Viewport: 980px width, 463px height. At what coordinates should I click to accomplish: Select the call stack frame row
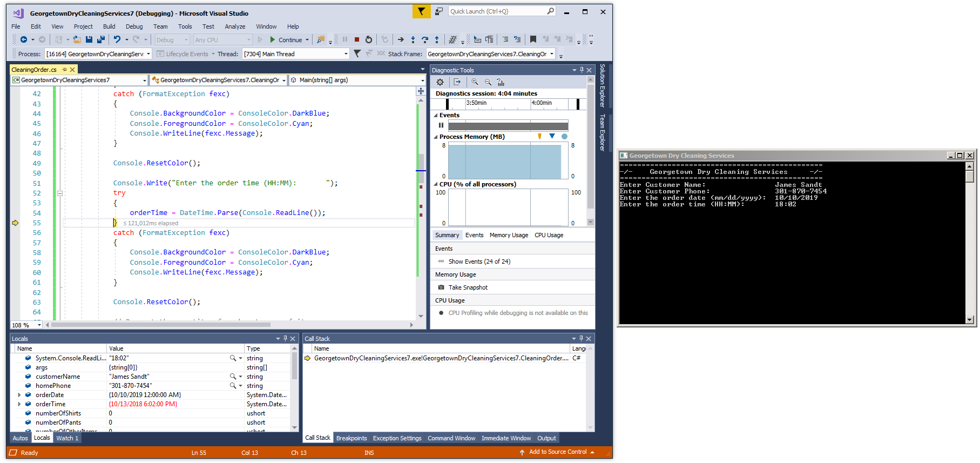coord(444,358)
